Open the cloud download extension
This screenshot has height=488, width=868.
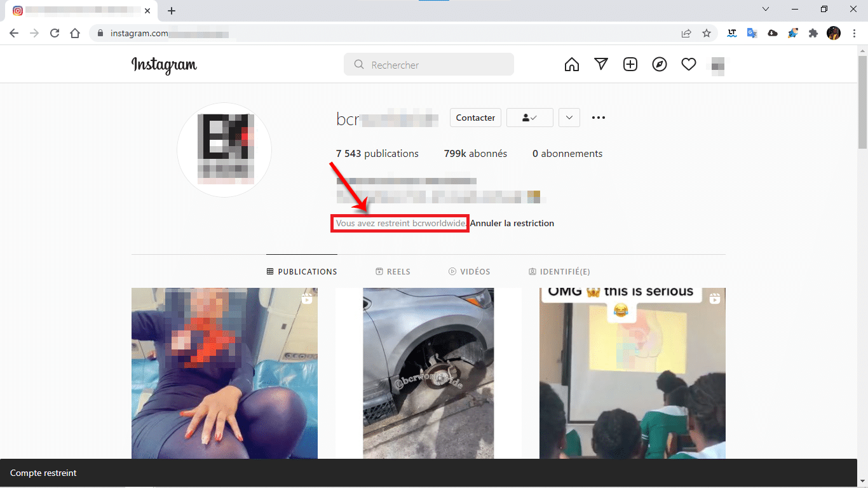(773, 33)
